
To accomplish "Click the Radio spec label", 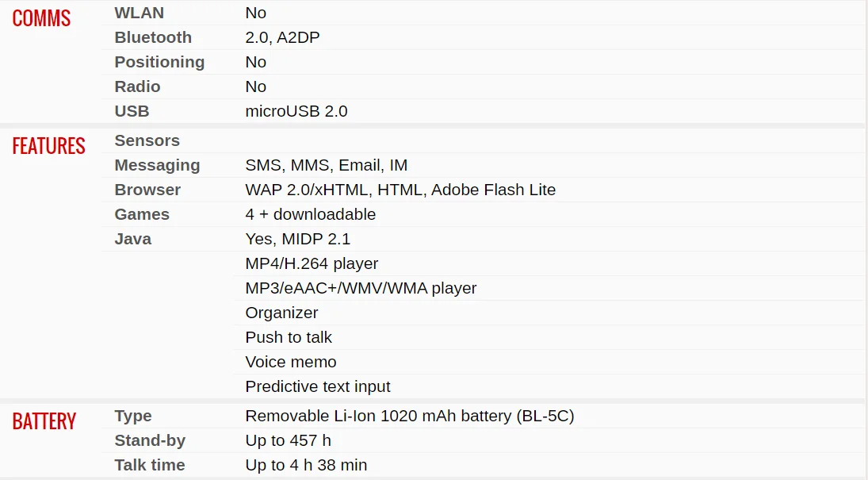I will [x=137, y=86].
